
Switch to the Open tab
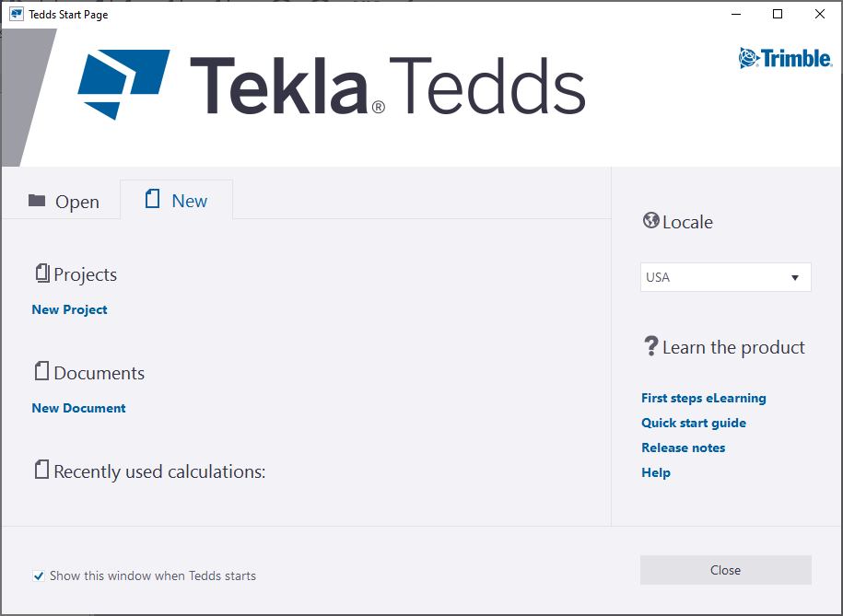[64, 202]
